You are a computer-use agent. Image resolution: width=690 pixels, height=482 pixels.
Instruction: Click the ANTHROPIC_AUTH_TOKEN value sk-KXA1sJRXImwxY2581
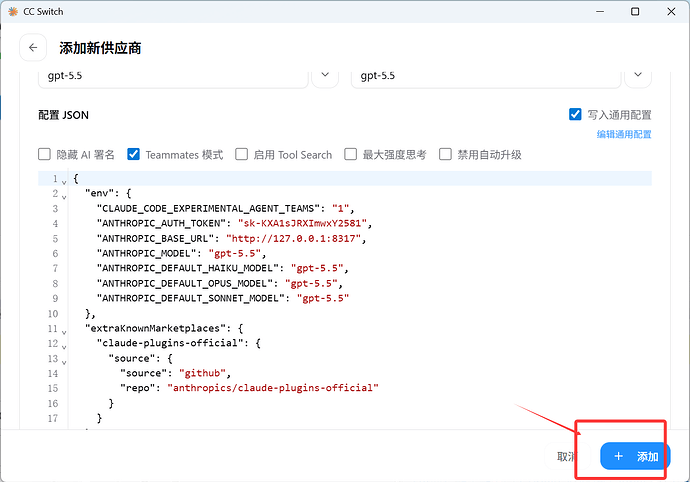coord(302,223)
